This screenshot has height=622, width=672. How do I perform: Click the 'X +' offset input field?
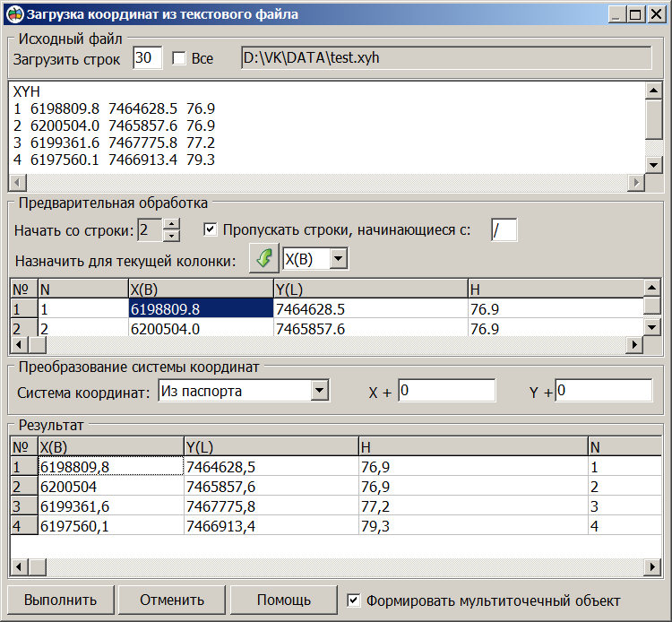coord(446,391)
